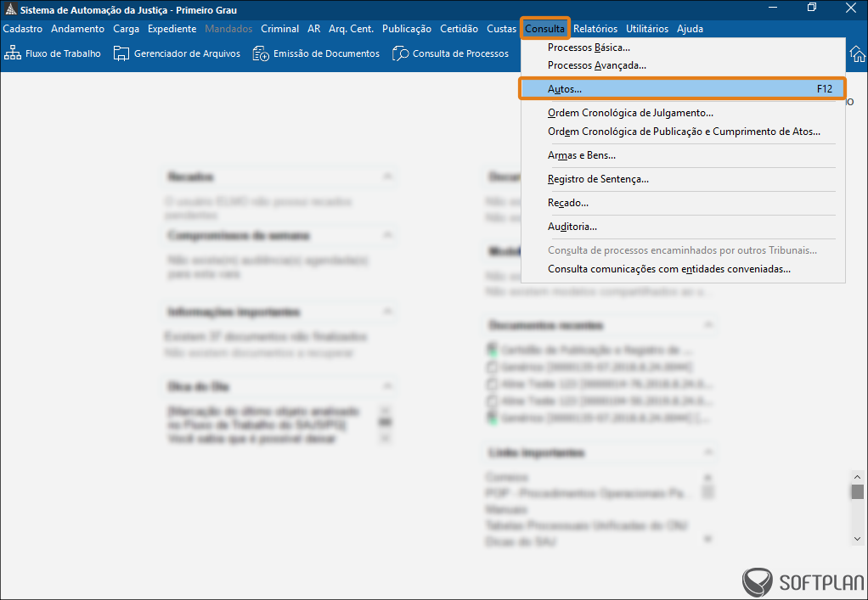Click the Consulta de Processos magnifier icon
Image resolution: width=868 pixels, height=600 pixels.
pyautogui.click(x=400, y=53)
